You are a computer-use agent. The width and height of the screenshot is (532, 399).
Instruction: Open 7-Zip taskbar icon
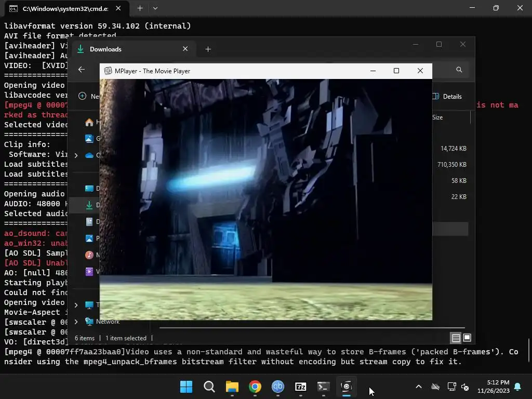pyautogui.click(x=301, y=387)
